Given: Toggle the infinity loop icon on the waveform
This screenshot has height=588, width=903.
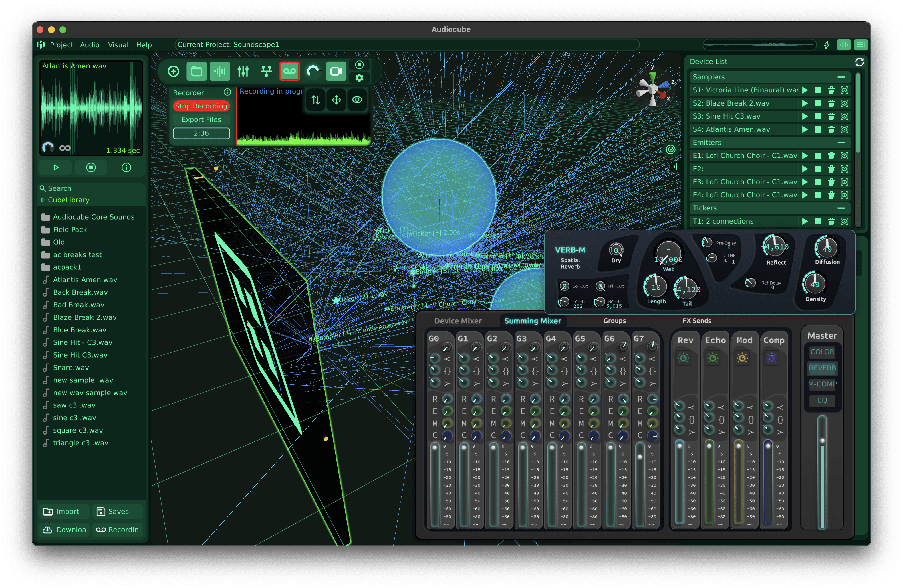Looking at the screenshot, I should [65, 148].
